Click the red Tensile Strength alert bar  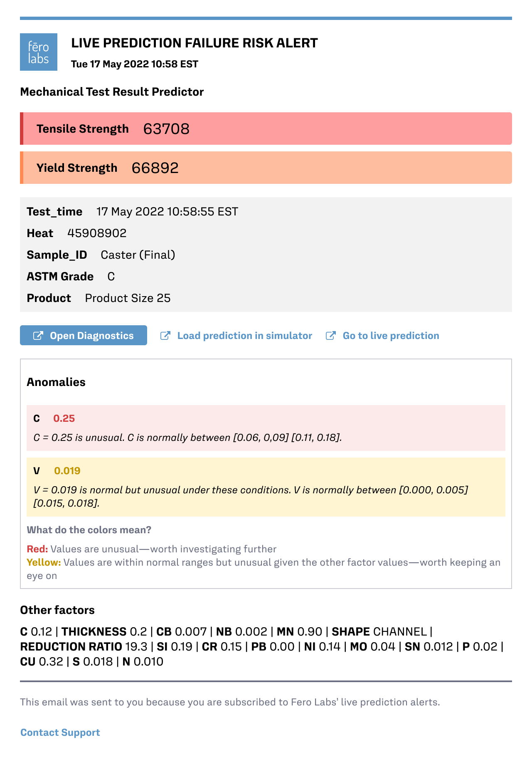tap(266, 129)
